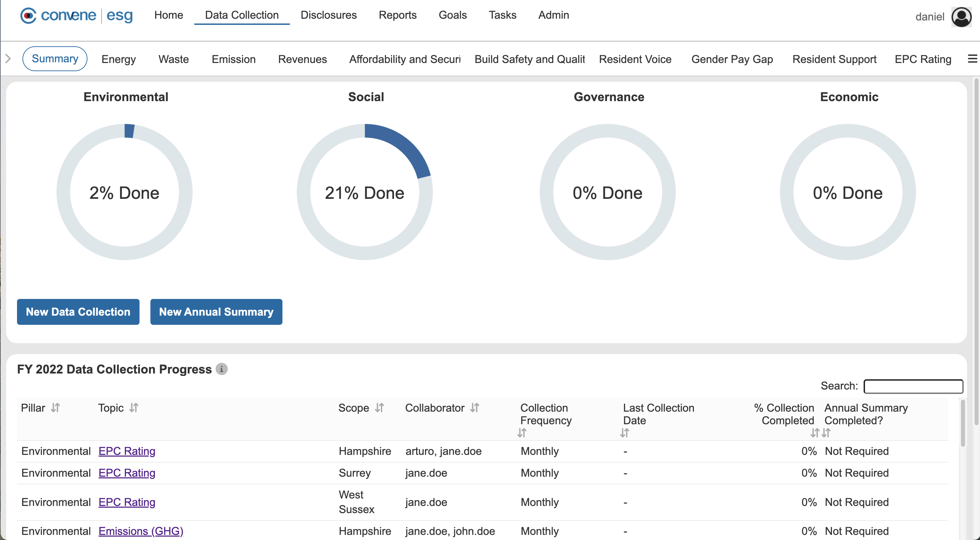Viewport: 980px width, 540px height.
Task: Sort by the Collaborator column sort icon
Action: (474, 408)
